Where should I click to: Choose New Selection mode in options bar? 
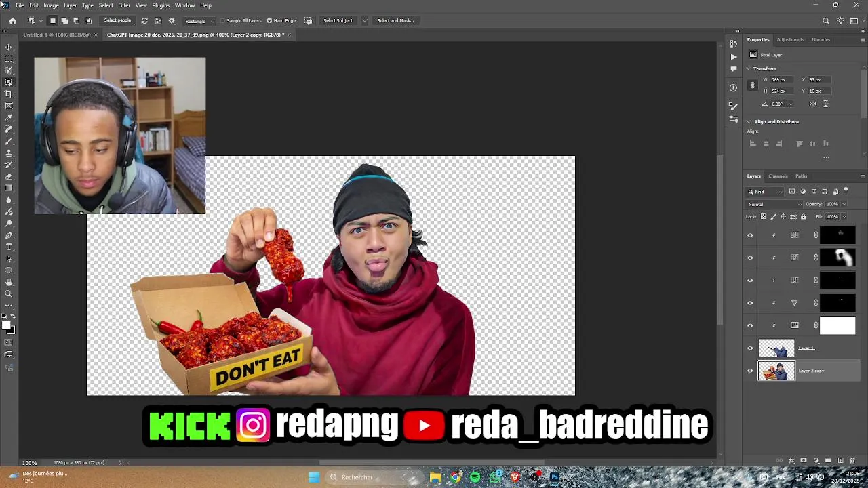coord(53,20)
